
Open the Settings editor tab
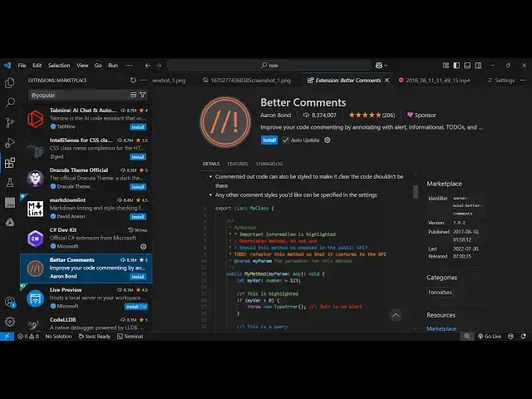501,80
